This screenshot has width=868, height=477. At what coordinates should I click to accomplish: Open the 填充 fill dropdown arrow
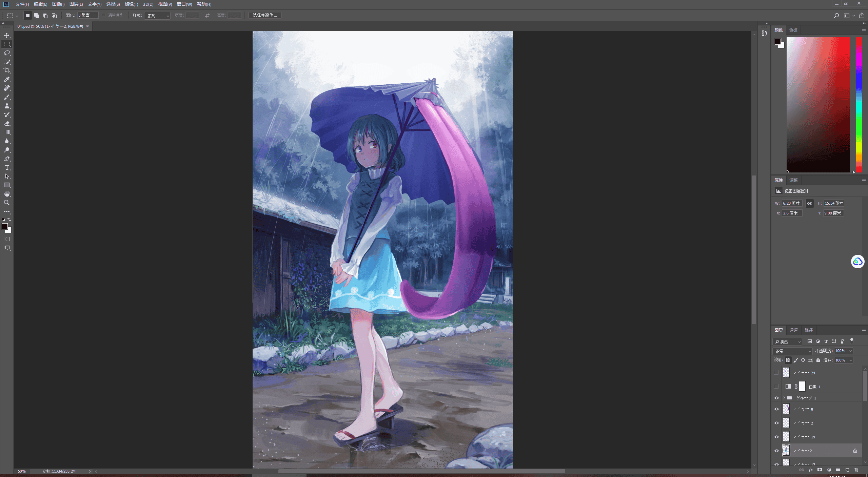[851, 360]
